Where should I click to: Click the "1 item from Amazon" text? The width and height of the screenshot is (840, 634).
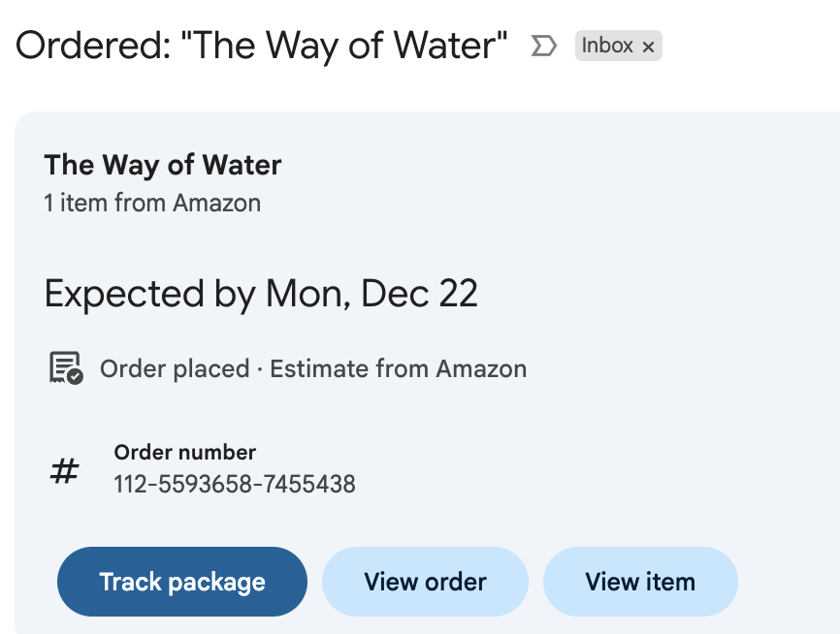152,203
